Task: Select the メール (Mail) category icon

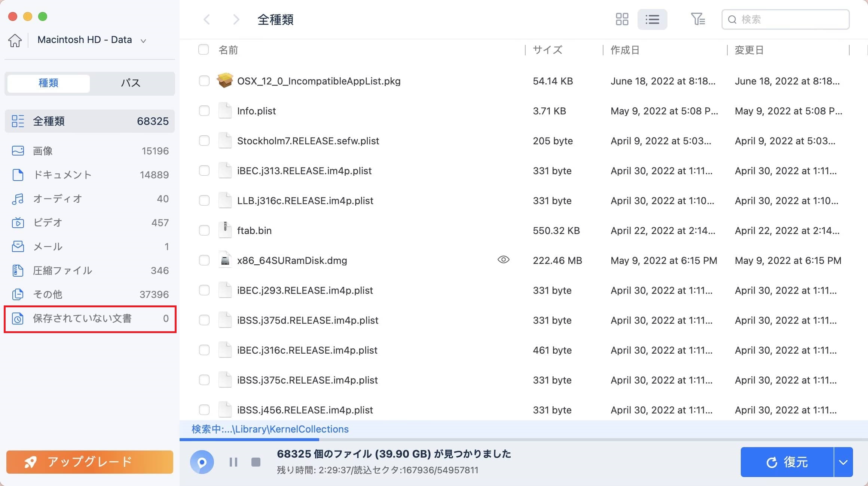Action: coord(18,246)
